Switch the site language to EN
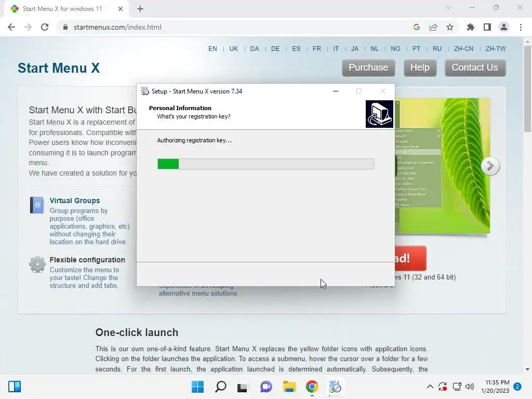 (x=212, y=49)
